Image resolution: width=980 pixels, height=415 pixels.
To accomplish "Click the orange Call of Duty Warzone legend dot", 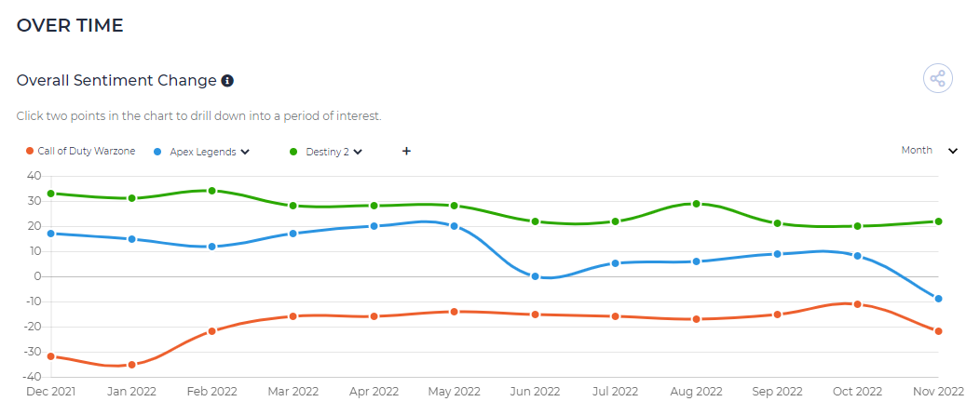I will (x=30, y=151).
